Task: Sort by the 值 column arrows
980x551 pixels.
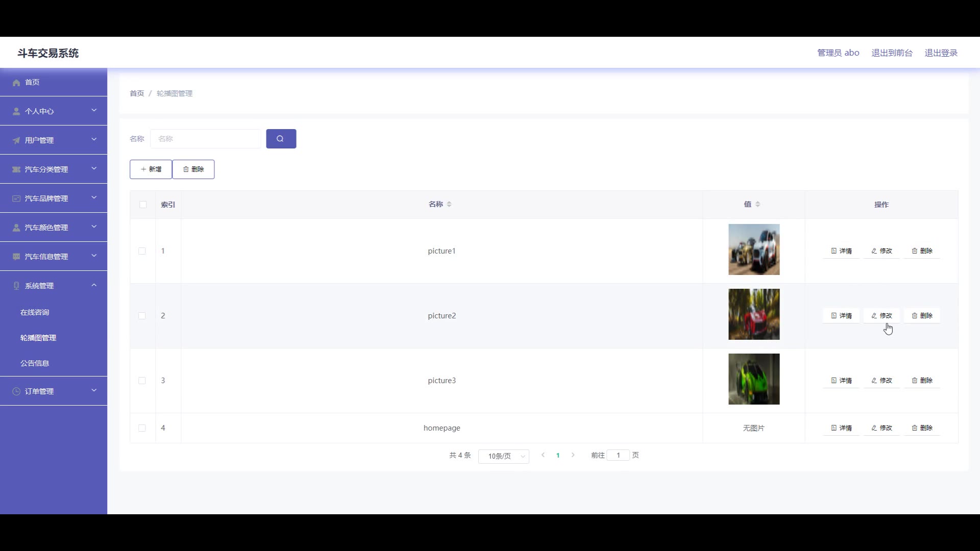Action: click(757, 204)
